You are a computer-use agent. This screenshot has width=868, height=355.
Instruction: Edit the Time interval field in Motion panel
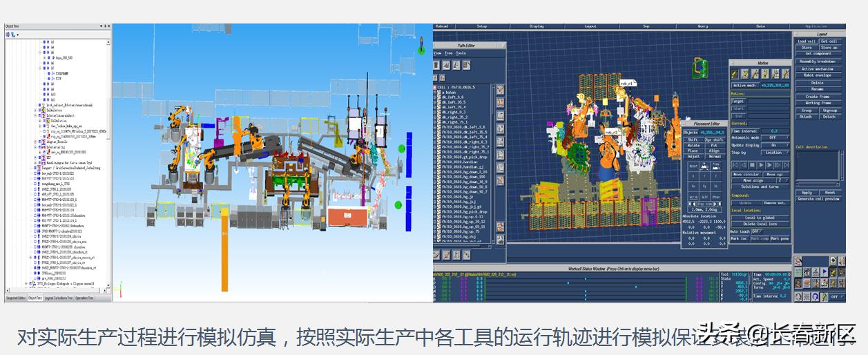775,131
